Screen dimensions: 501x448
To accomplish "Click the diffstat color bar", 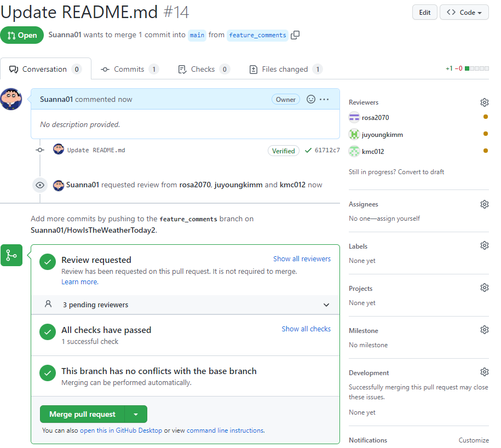I will [x=477, y=68].
